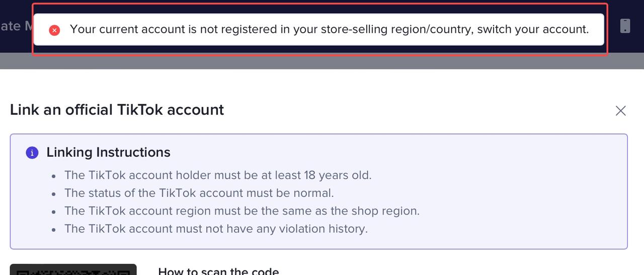Click the bullet dot before the shop region line

(54, 212)
